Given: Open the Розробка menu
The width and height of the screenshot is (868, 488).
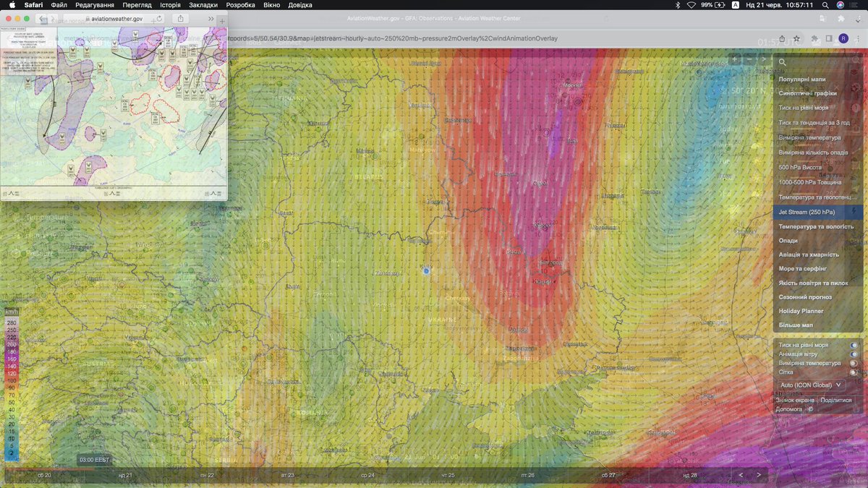Looking at the screenshot, I should 240,5.
